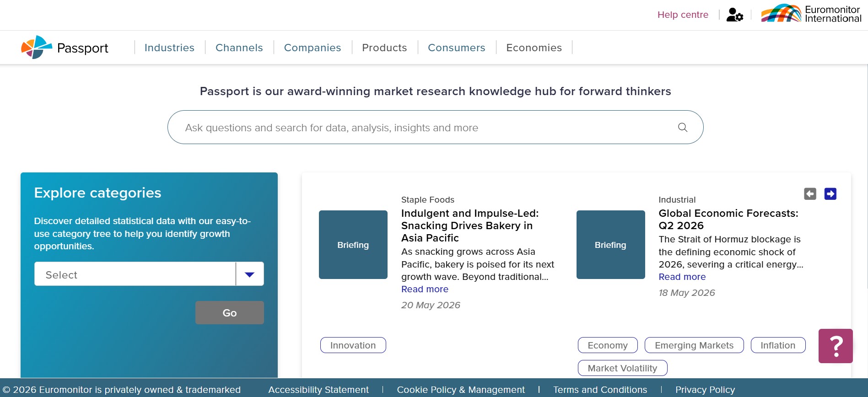Click the Help centre link
Screen dimensions: 868x397
[x=683, y=15]
